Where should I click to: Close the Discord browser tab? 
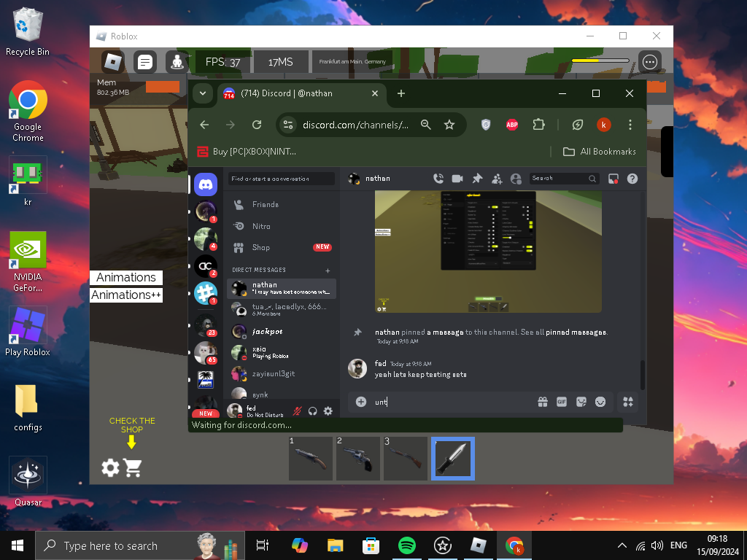(x=375, y=93)
